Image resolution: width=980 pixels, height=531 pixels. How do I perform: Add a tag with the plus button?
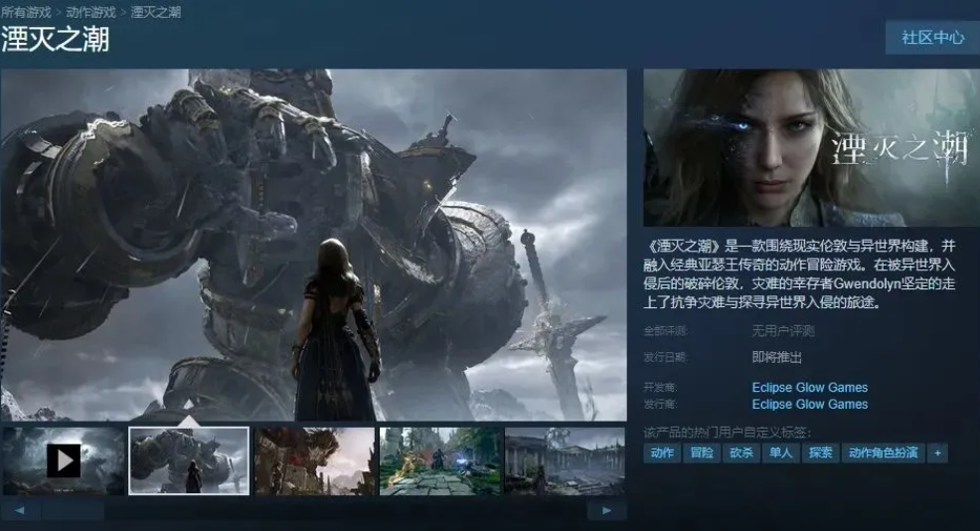(x=937, y=452)
